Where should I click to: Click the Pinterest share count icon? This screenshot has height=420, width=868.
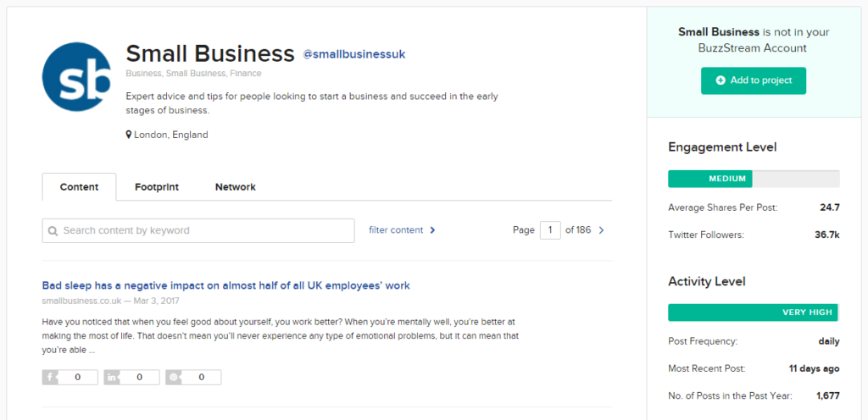[x=174, y=378]
